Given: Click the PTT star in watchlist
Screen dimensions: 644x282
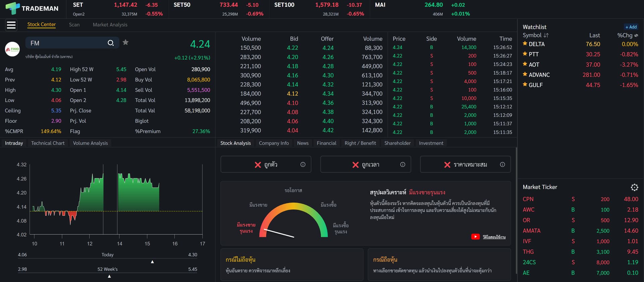Looking at the screenshot, I should [525, 54].
